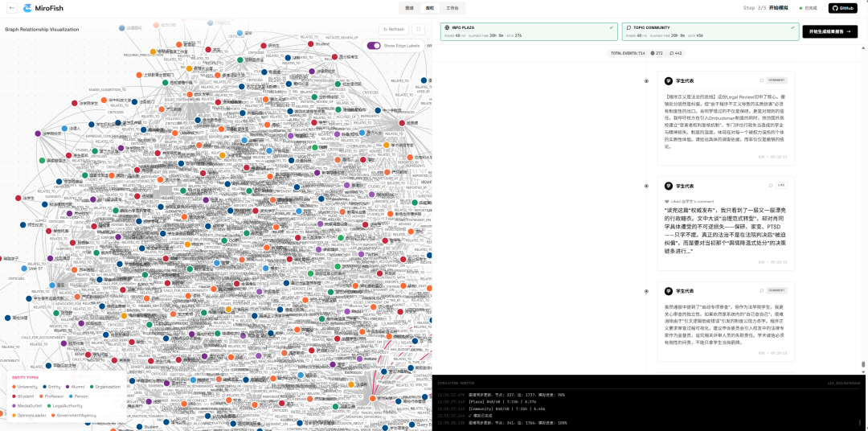Viewport: 868px width, 431px height.
Task: Click the back arrow beside the MiroFish logo
Action: [x=12, y=8]
